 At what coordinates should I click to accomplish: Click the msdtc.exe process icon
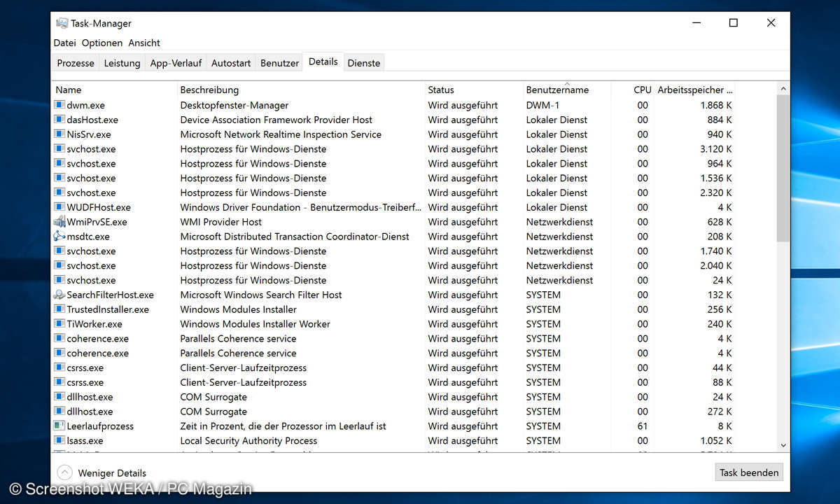(60, 237)
